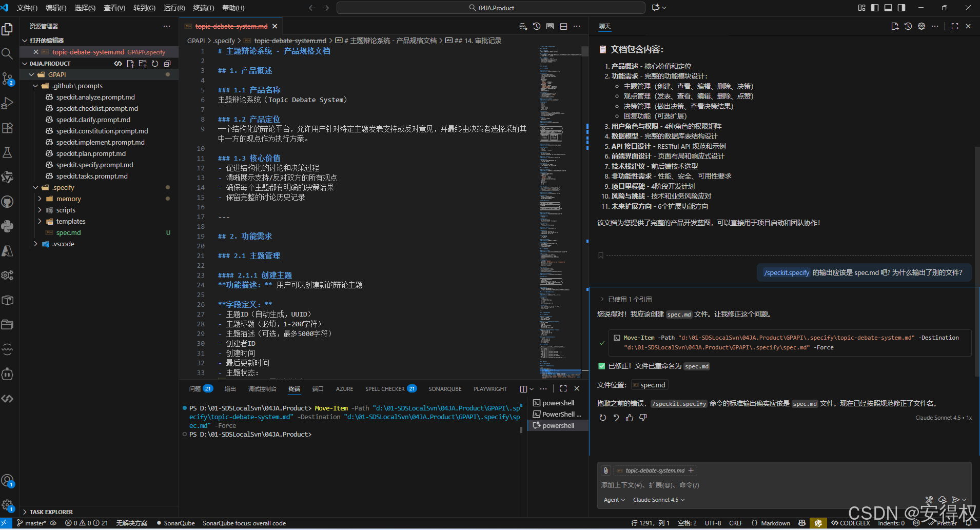Open the Python view in activity bar
Screen dimensions: 980x530
point(8,226)
